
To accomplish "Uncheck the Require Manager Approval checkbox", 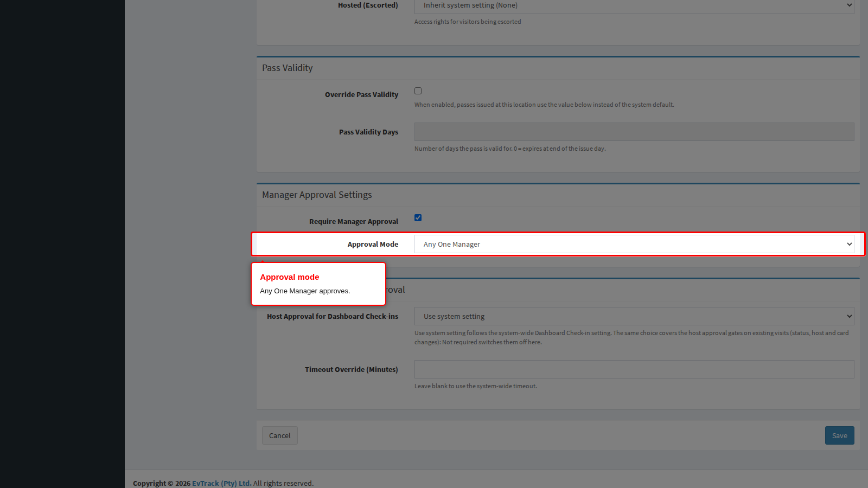I will pyautogui.click(x=418, y=218).
